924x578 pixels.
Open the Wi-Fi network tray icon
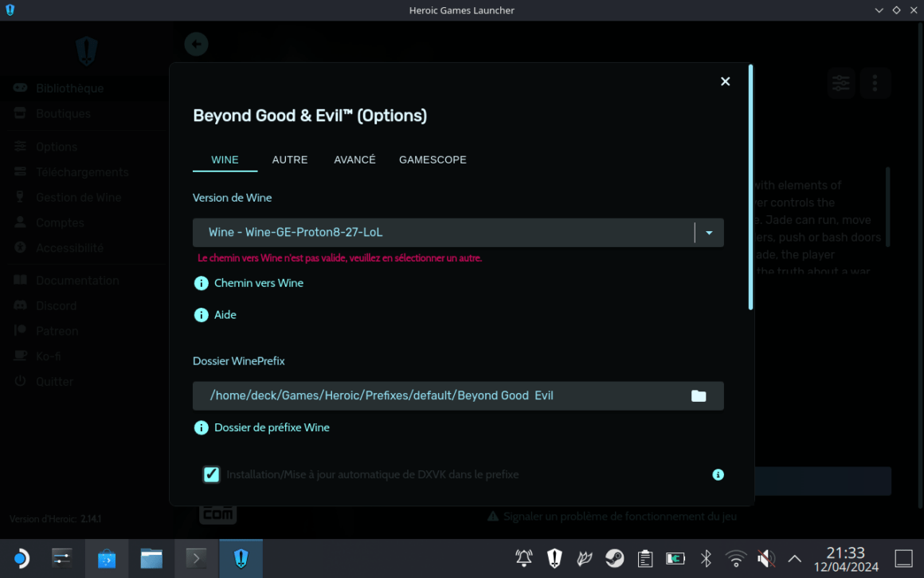coord(736,558)
